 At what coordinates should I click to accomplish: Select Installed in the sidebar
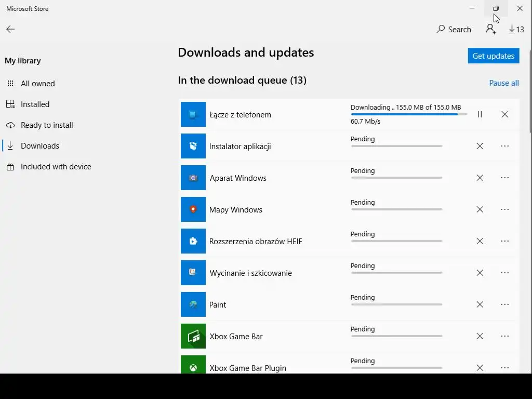pos(35,104)
